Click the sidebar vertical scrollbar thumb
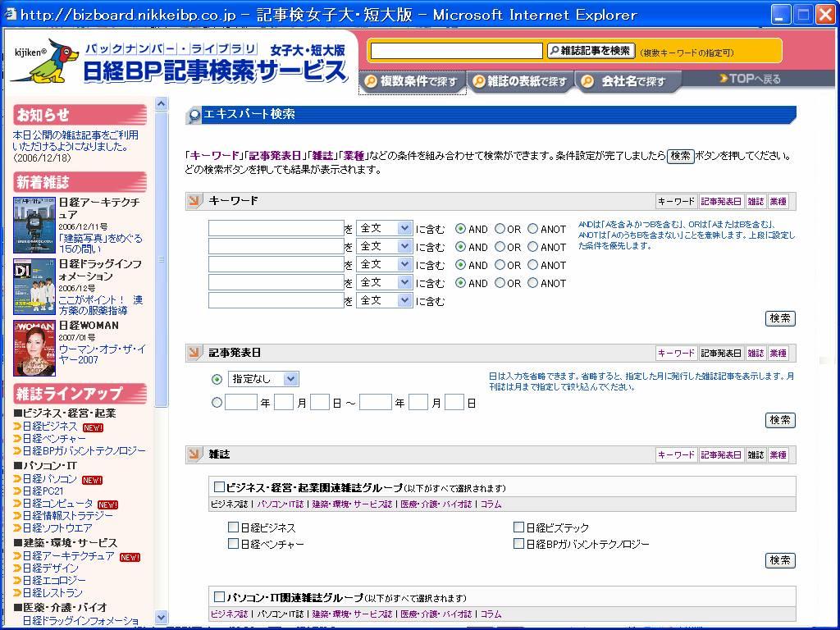 (x=162, y=260)
